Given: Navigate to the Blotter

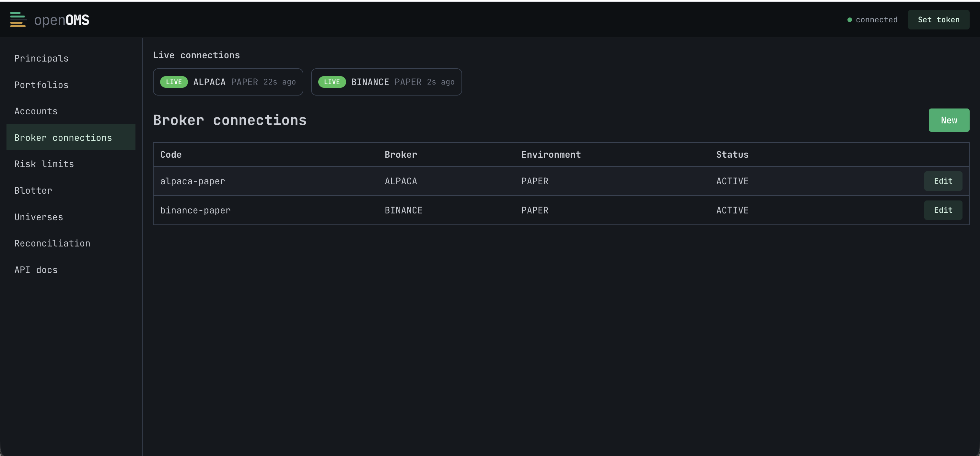Looking at the screenshot, I should pos(71,190).
